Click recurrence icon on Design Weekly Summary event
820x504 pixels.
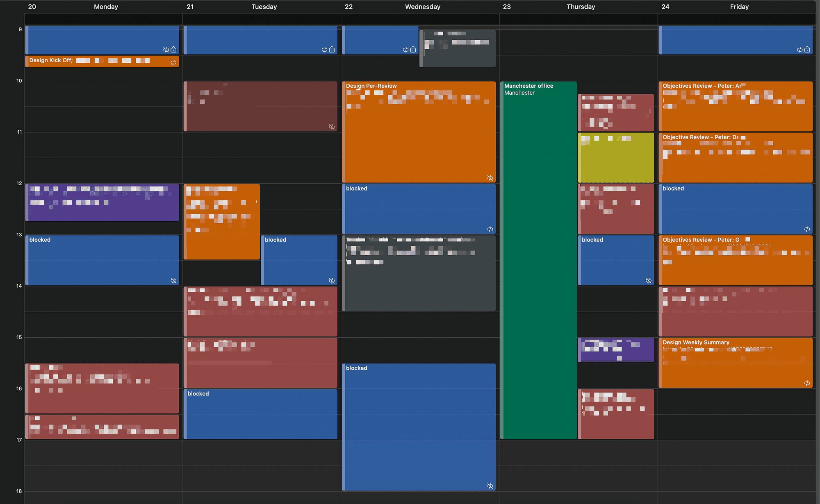pos(807,383)
